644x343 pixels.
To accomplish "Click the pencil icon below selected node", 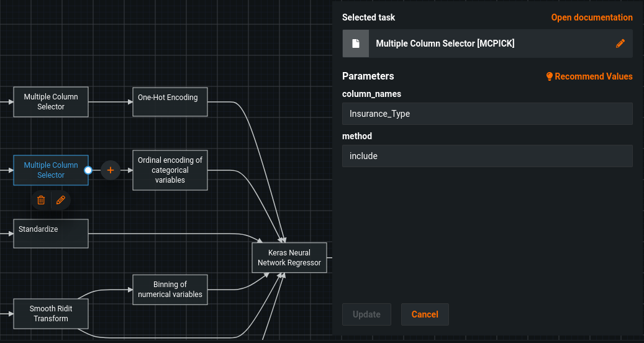I will pyautogui.click(x=60, y=200).
